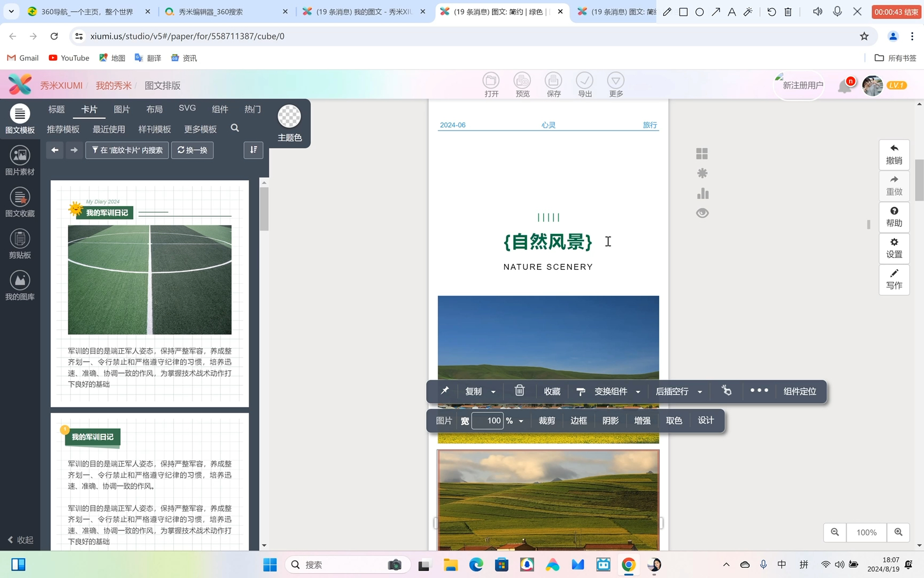Open the 帮助 help button
Screen dimensions: 924x578
pos(894,217)
